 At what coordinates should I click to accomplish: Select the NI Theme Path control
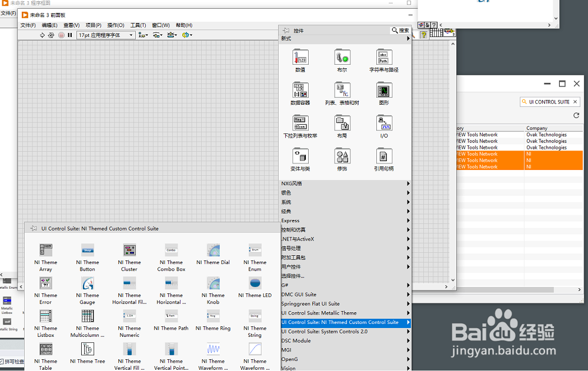(x=171, y=316)
